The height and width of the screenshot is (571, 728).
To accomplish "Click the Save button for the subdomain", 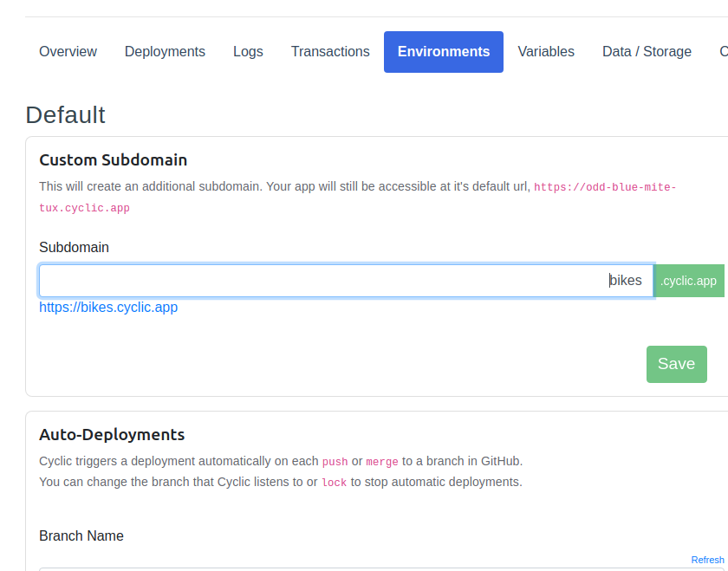I will (676, 364).
